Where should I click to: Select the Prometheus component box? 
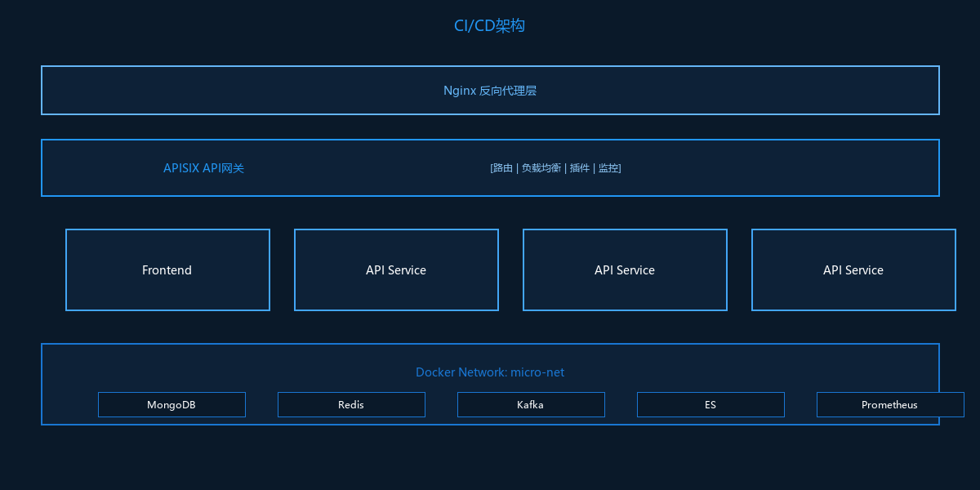pyautogui.click(x=890, y=404)
